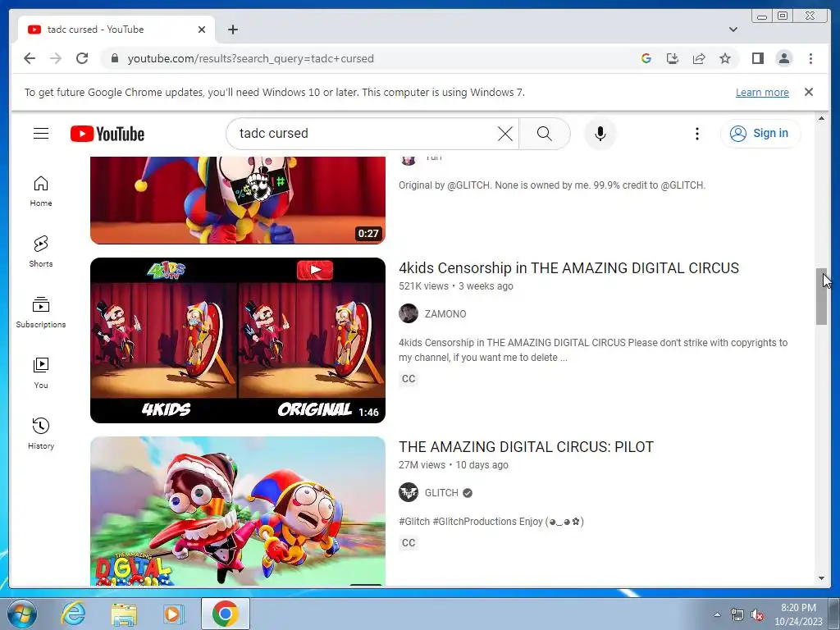The width and height of the screenshot is (840, 630).
Task: Show hidden system tray icons
Action: [x=717, y=614]
